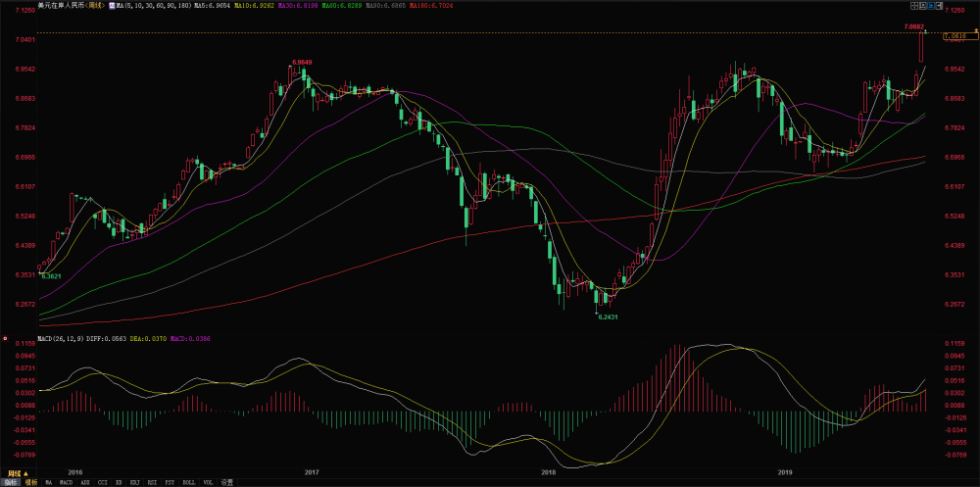Switch to the CCI indicator tab

pyautogui.click(x=103, y=483)
